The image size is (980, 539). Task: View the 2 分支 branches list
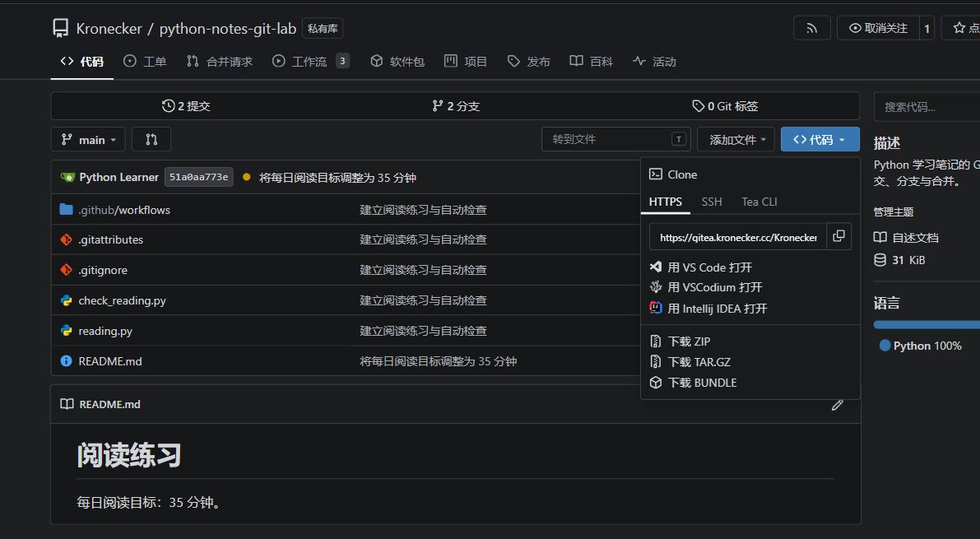pos(456,106)
